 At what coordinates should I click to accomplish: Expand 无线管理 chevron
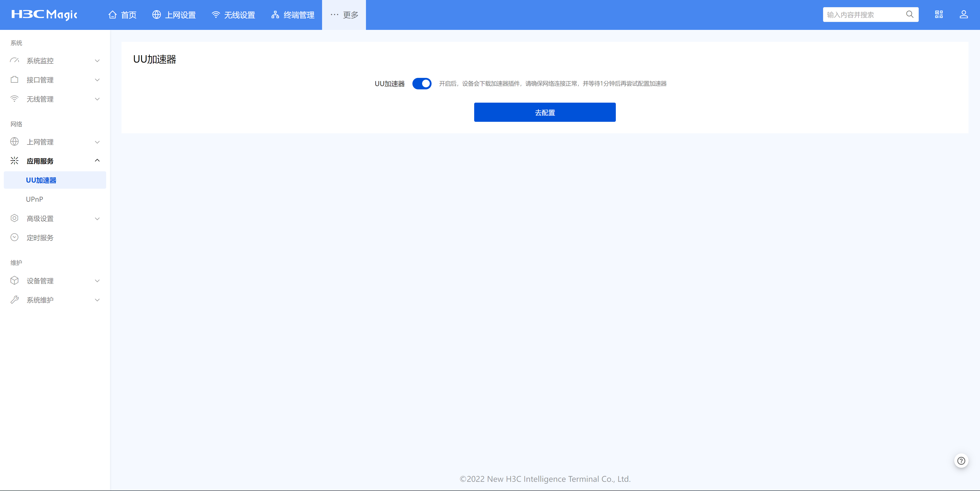click(x=97, y=99)
